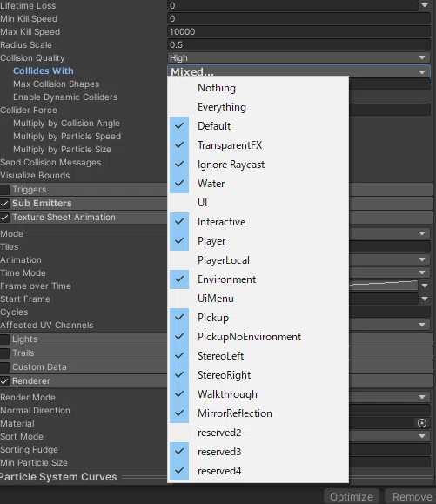The width and height of the screenshot is (436, 504).
Task: Toggle the Interactive layer
Action: tap(258, 222)
